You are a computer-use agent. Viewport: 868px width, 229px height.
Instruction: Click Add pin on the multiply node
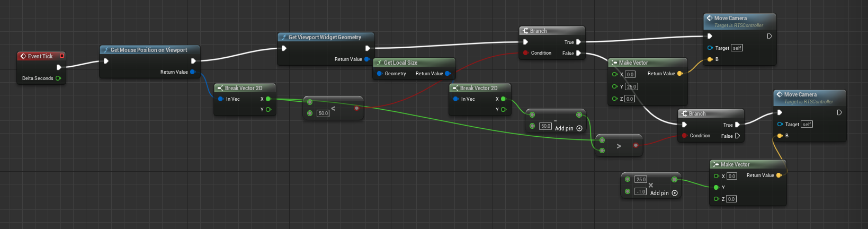coord(664,193)
